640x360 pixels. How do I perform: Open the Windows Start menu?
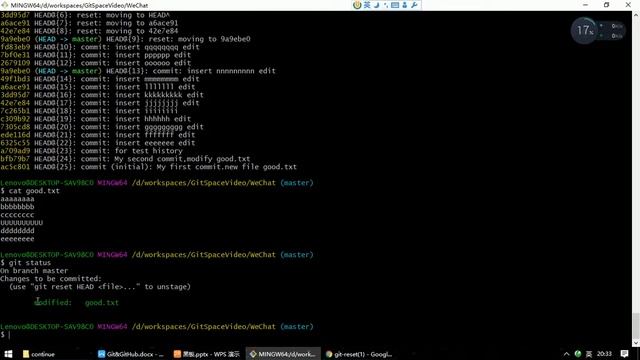(8, 354)
